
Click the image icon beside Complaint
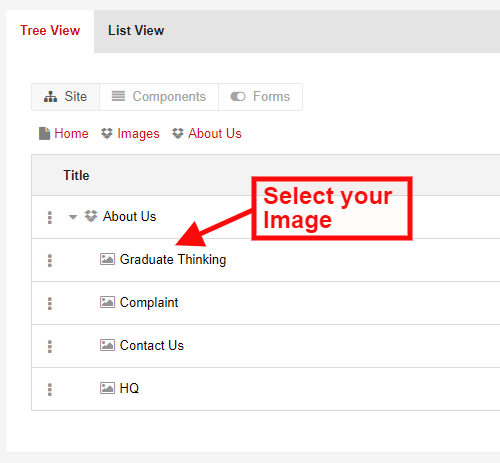click(107, 302)
